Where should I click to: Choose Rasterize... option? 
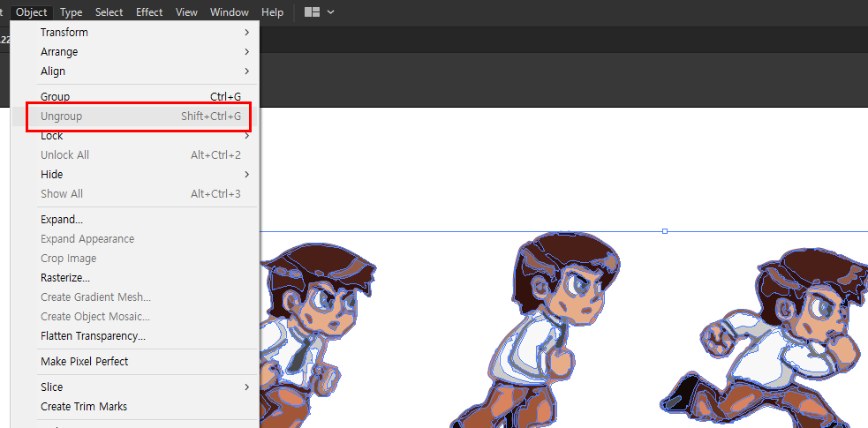(x=134, y=278)
